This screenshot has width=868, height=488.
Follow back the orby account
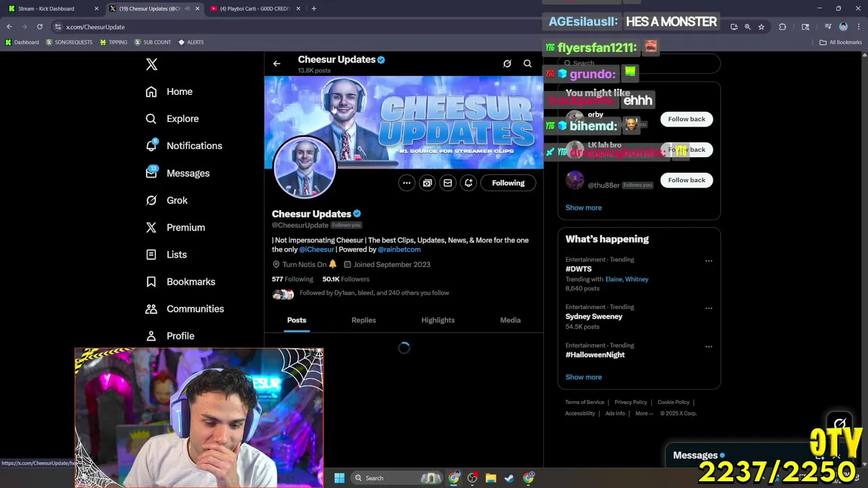tap(686, 119)
